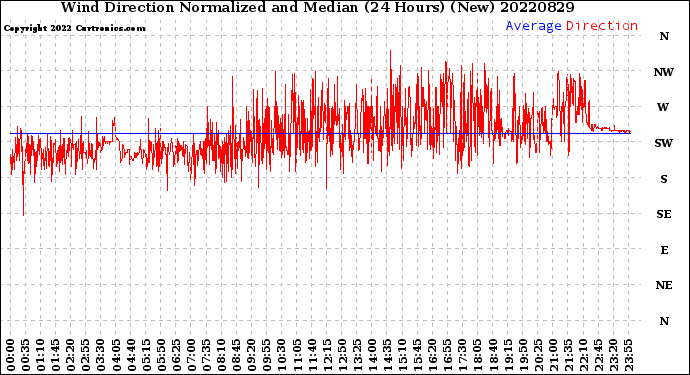Click the copyright notice text
Image resolution: width=690 pixels, height=375 pixels.
(x=74, y=28)
